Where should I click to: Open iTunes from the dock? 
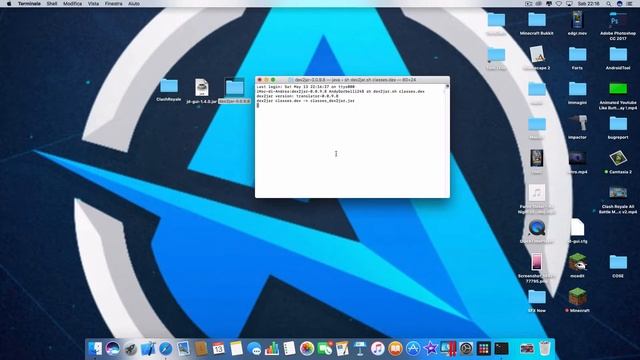378,349
